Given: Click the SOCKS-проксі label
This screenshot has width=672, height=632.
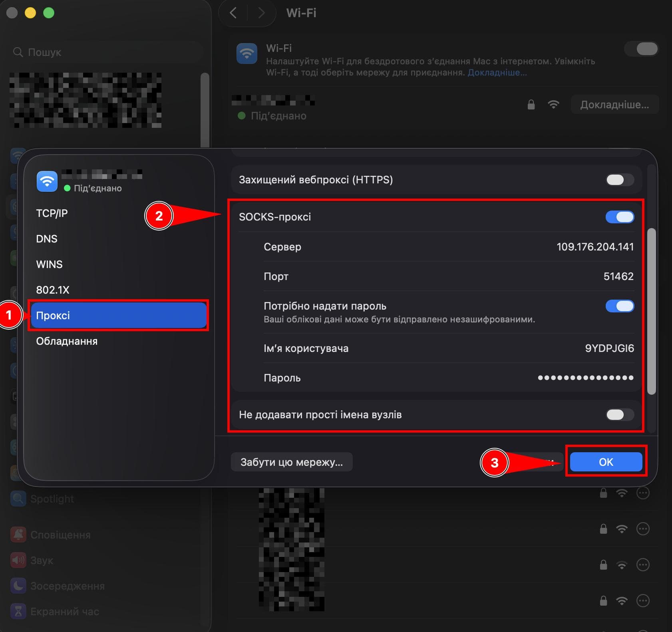Looking at the screenshot, I should click(x=275, y=217).
